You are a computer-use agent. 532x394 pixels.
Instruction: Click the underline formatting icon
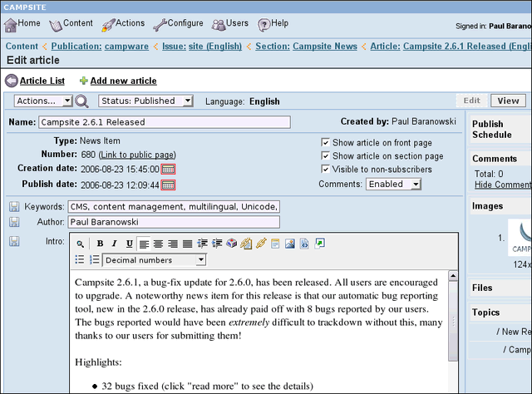point(129,244)
